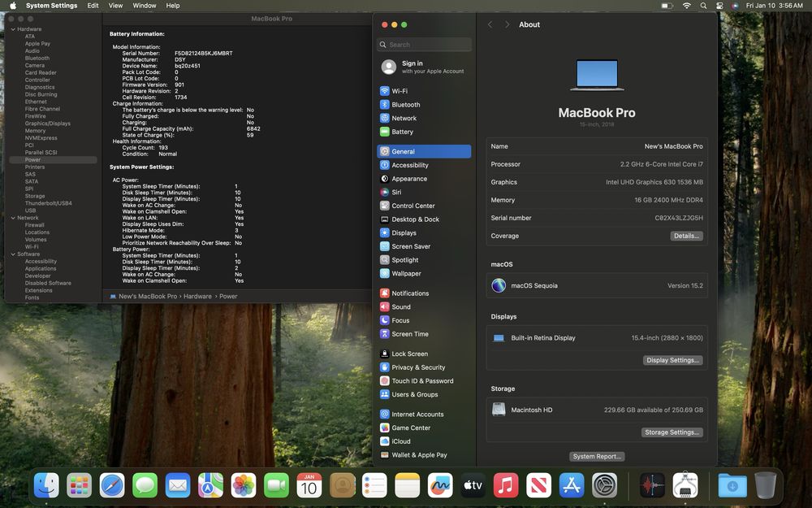
Task: Click Storage Settings button
Action: (x=672, y=432)
